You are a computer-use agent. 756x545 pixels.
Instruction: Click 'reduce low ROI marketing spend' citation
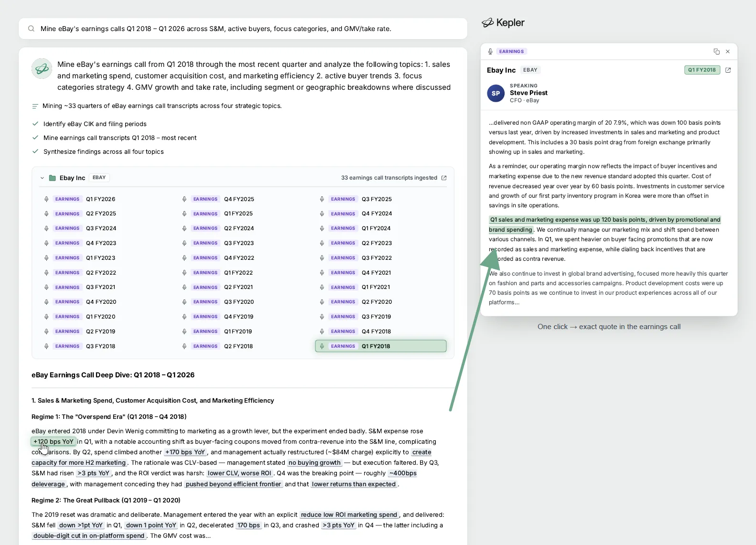[x=349, y=515]
